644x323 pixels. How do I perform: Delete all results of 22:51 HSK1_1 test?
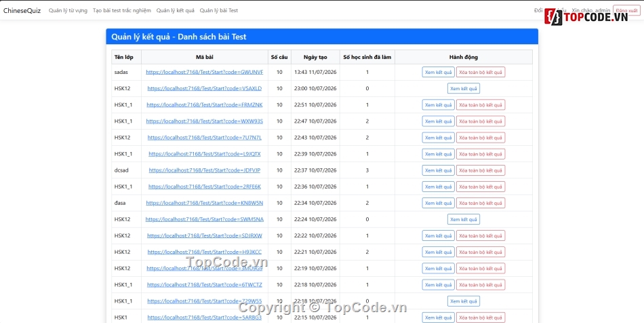coord(481,104)
